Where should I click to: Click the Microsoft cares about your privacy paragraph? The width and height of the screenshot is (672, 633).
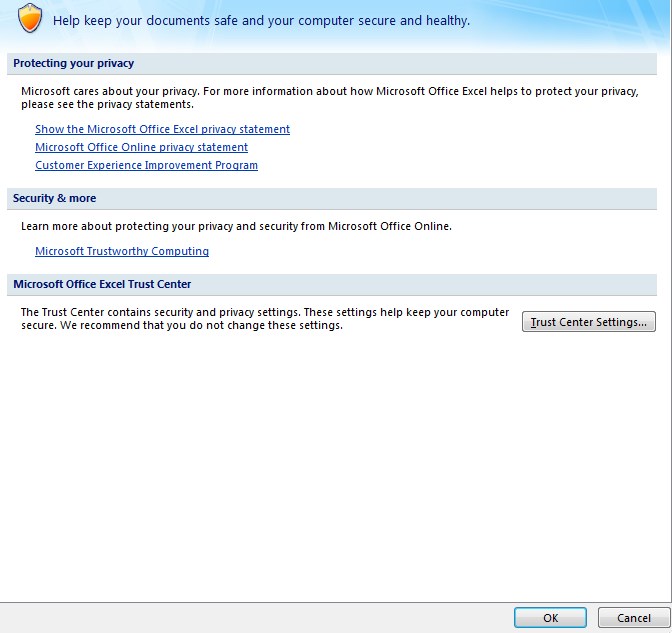330,98
